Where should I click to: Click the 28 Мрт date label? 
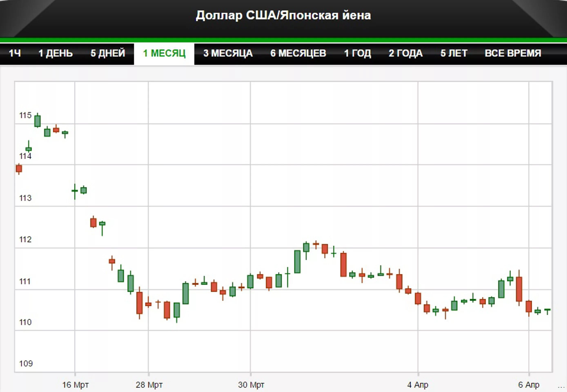tap(149, 385)
